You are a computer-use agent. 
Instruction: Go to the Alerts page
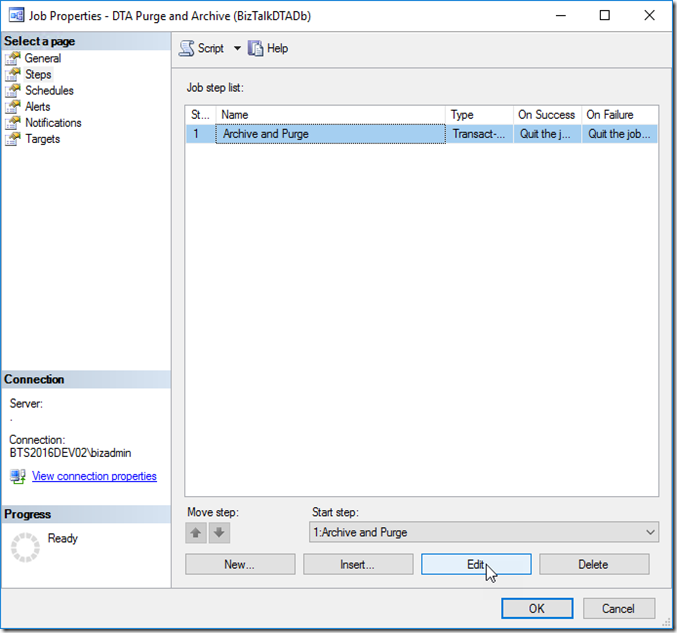tap(38, 107)
